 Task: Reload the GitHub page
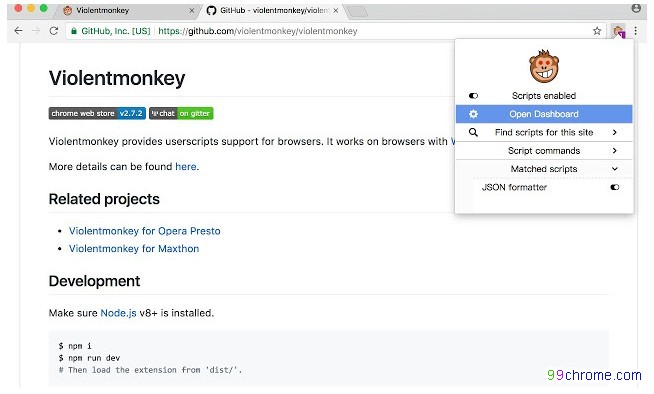[x=54, y=31]
